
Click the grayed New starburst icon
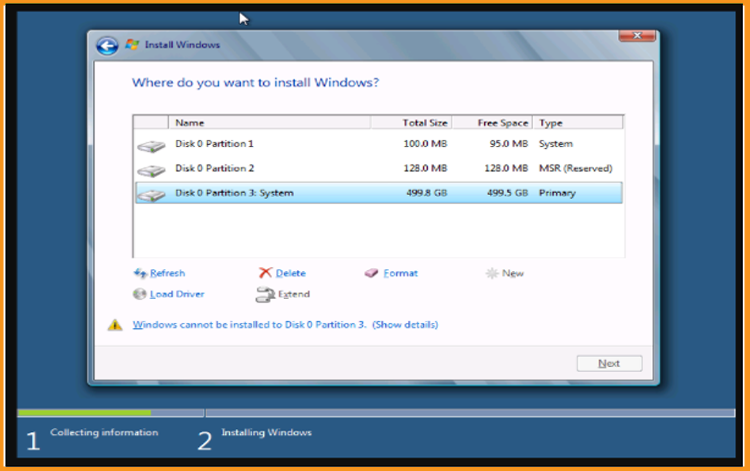[492, 273]
